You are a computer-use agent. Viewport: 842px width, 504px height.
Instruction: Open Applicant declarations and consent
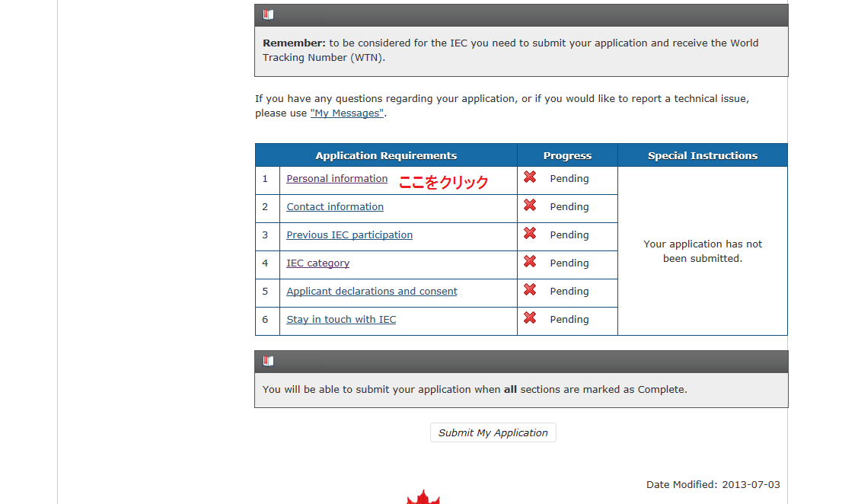(x=372, y=292)
